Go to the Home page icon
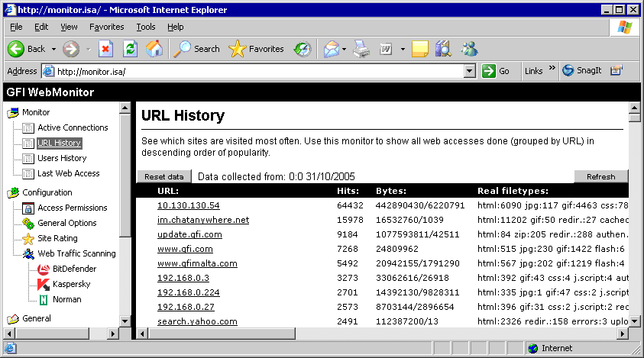Viewport: 644px width, 358px height. click(154, 49)
